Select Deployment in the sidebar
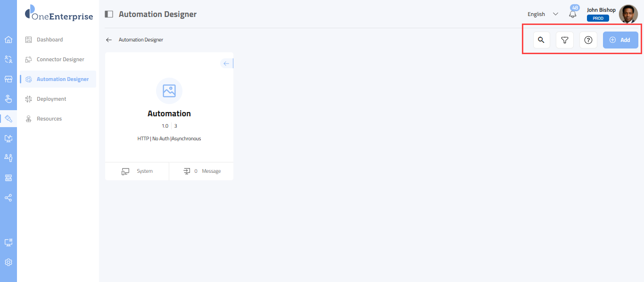 coord(51,99)
